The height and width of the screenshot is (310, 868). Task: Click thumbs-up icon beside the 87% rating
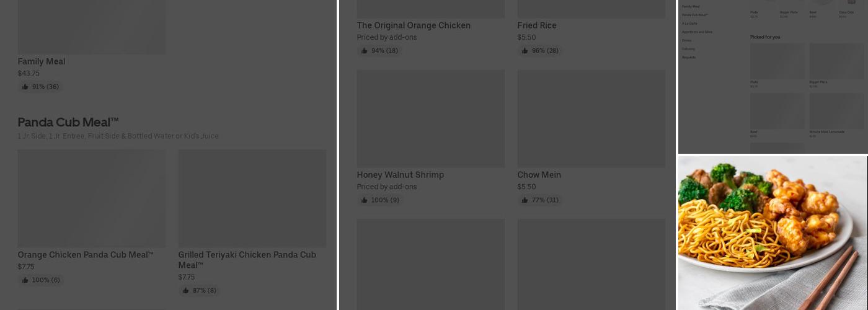pos(185,291)
